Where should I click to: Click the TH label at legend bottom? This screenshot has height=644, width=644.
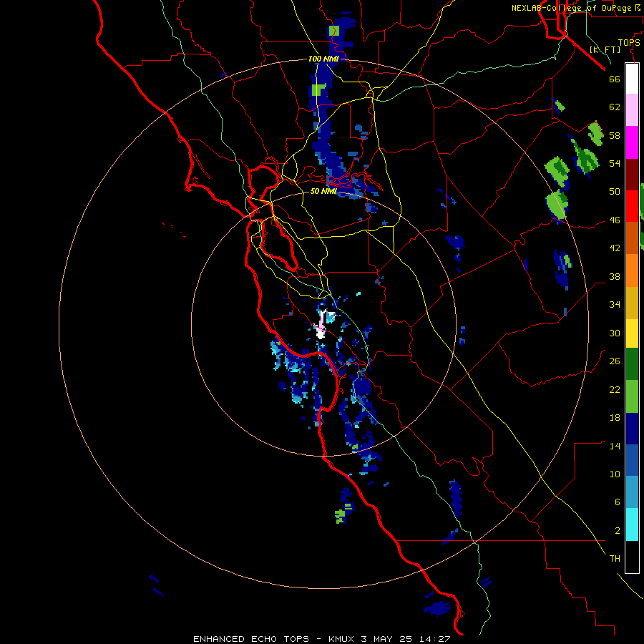click(615, 559)
